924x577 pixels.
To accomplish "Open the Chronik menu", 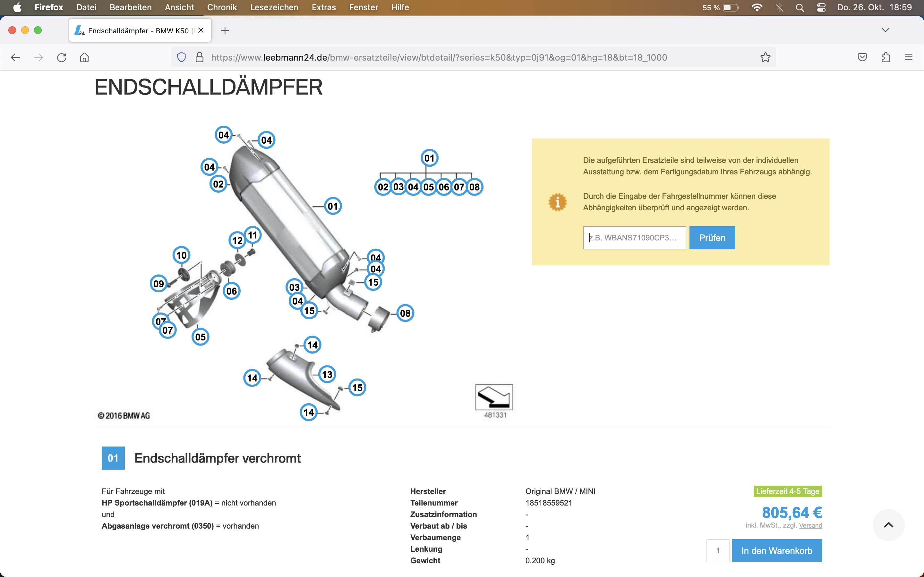I will click(x=222, y=7).
